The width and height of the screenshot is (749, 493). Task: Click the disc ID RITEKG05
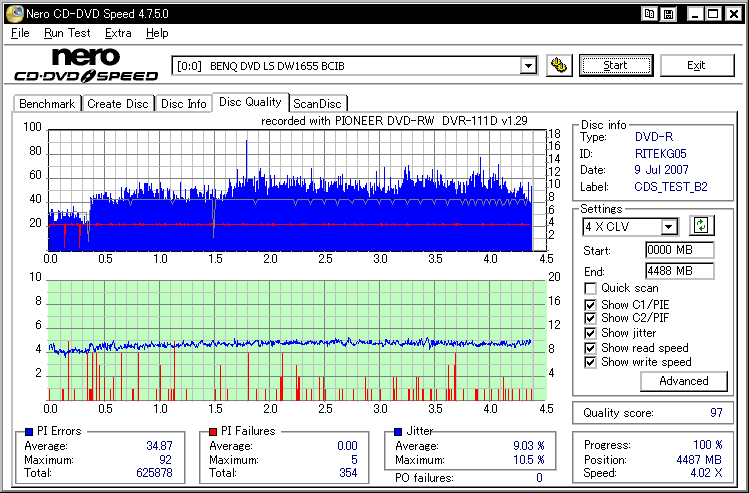click(661, 154)
